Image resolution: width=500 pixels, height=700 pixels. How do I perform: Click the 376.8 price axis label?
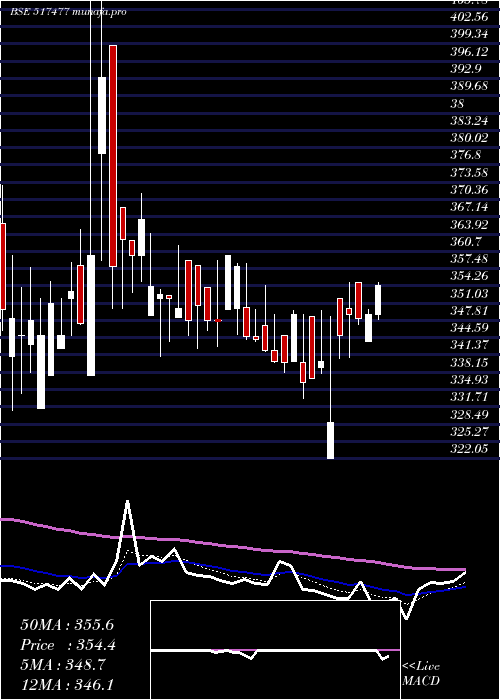pos(466,155)
